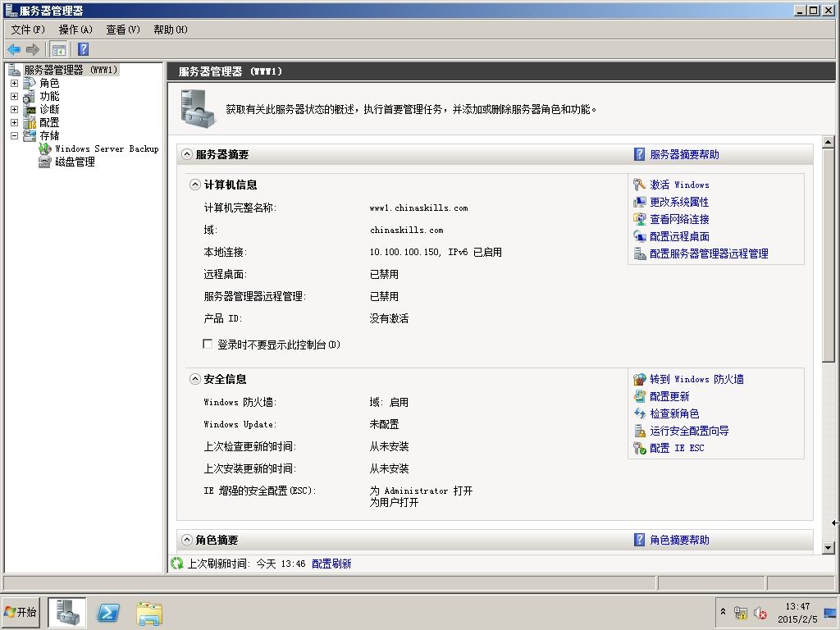Click the network status tray icon
Image resolution: width=840 pixels, height=630 pixels.
741,613
